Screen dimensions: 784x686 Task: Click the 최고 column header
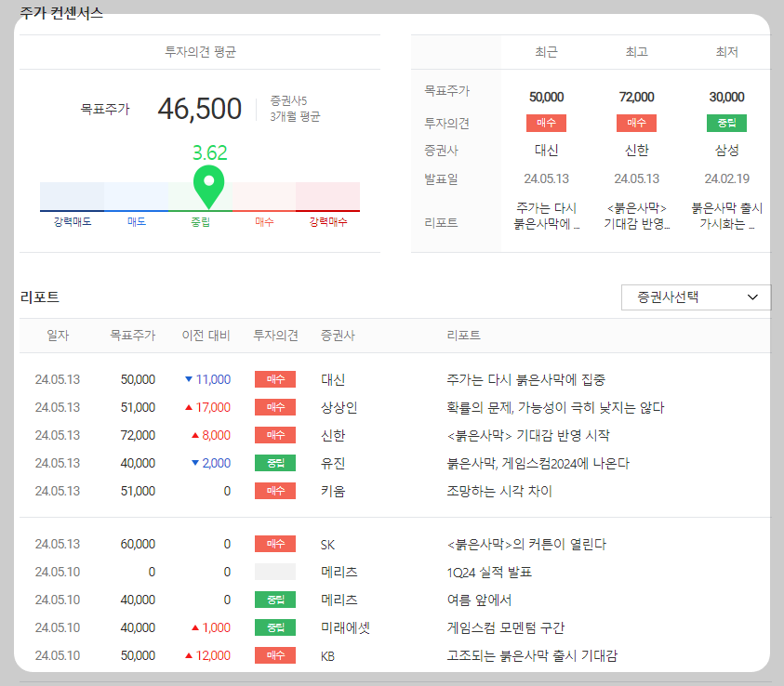[636, 52]
